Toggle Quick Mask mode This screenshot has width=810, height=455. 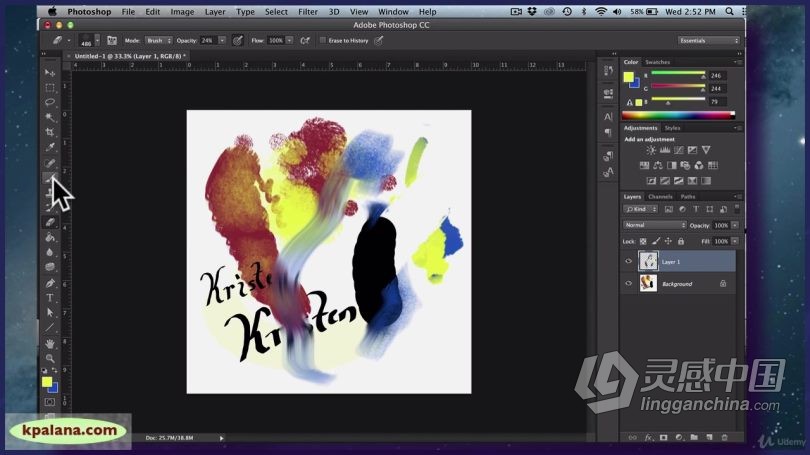coord(50,402)
